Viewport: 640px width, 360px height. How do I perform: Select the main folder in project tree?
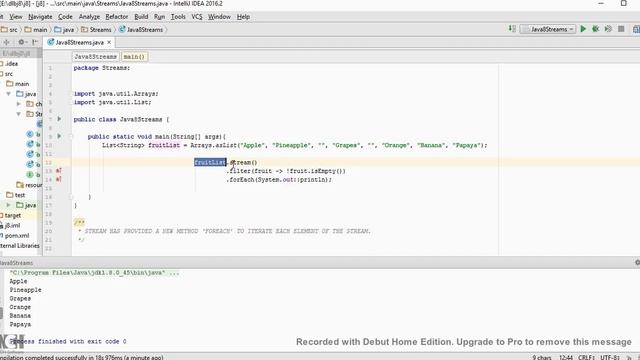coord(18,84)
